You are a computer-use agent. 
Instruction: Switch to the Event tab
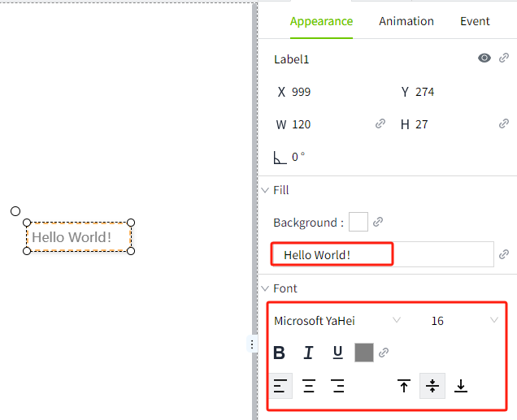pyautogui.click(x=475, y=22)
